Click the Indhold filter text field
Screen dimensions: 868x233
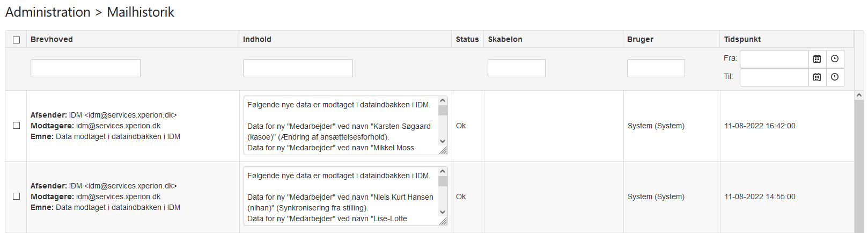point(298,68)
